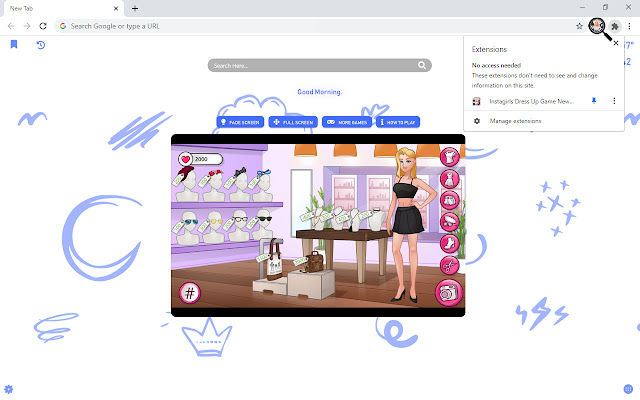Open the Extensions puzzle icon
The image size is (640, 400).
(615, 26)
